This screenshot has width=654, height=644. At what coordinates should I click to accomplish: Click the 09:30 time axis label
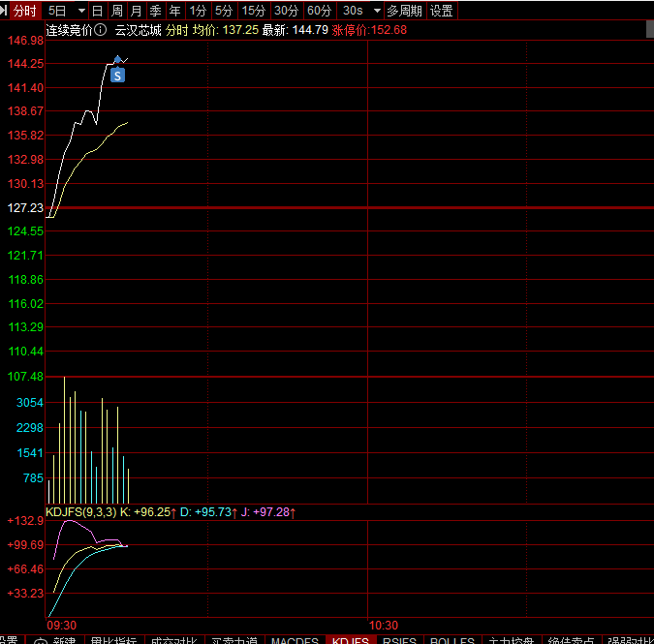click(x=61, y=626)
